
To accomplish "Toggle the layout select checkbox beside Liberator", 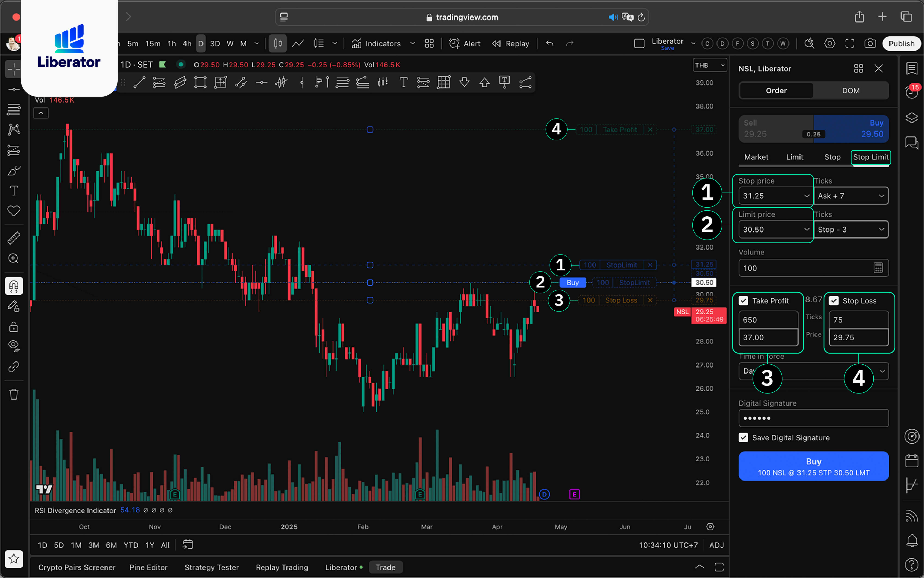I will 639,44.
